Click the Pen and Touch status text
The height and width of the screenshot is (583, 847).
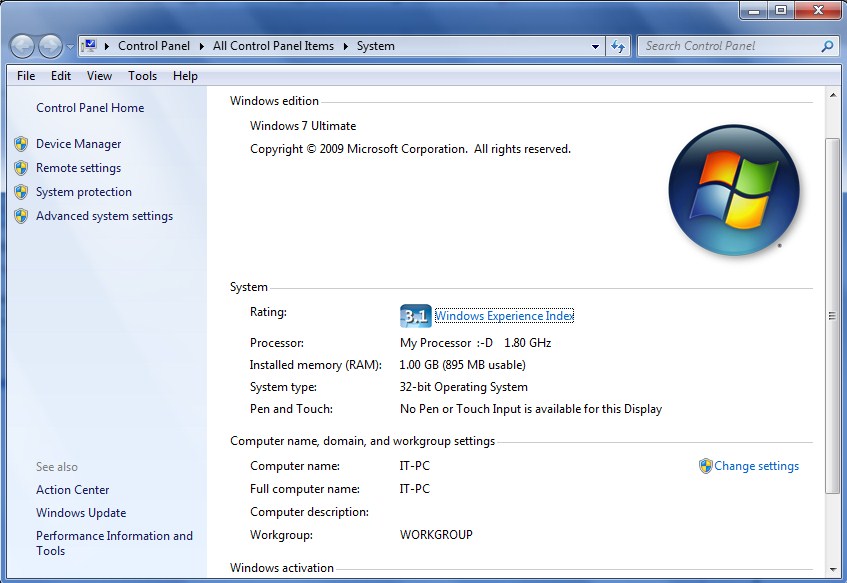(x=530, y=409)
